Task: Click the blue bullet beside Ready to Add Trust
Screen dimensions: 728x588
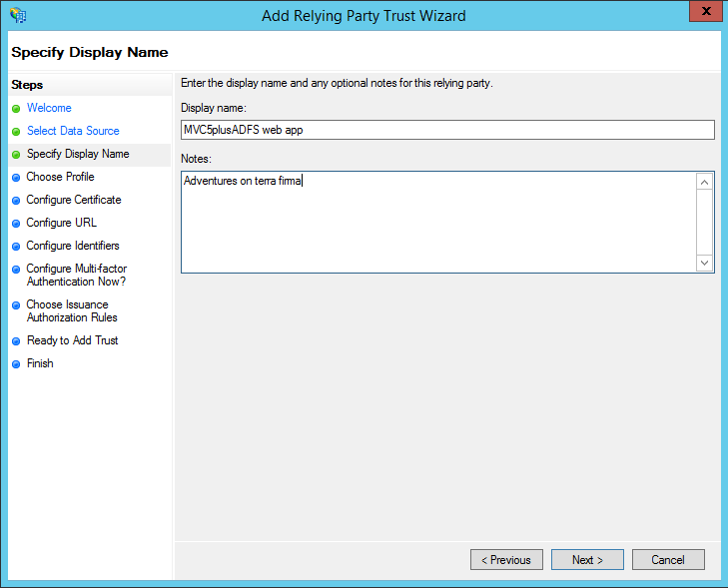Action: click(16, 341)
